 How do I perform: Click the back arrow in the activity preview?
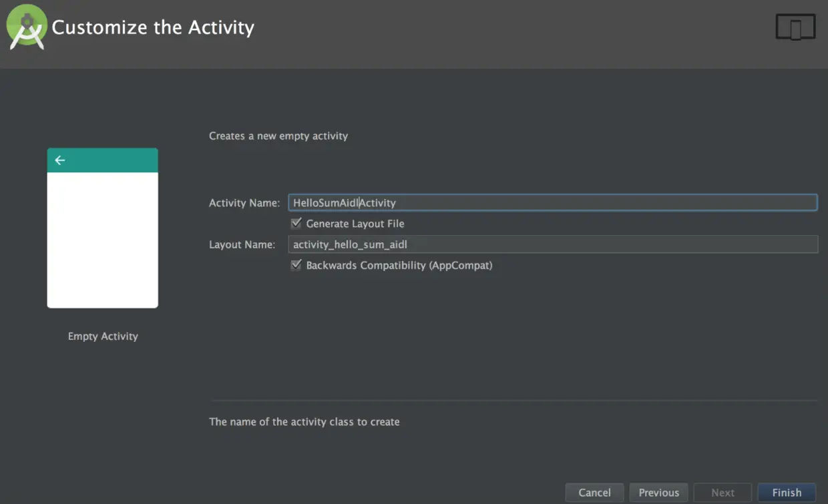pos(60,160)
